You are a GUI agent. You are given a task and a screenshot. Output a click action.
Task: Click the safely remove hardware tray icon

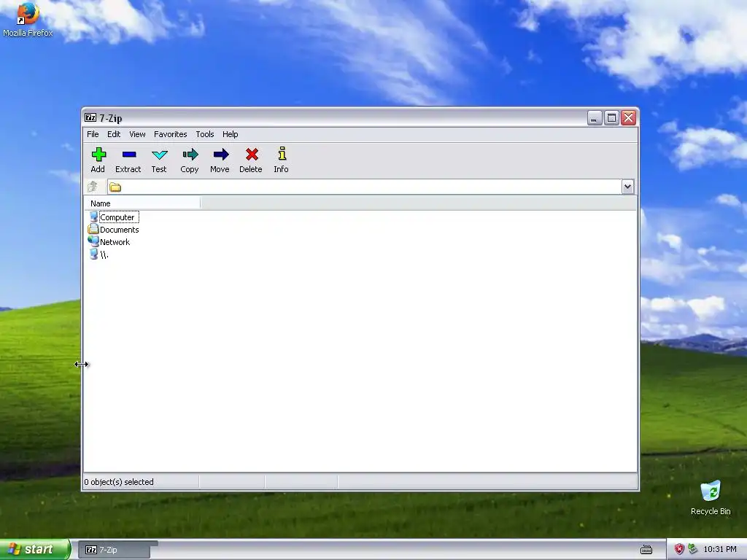click(693, 550)
